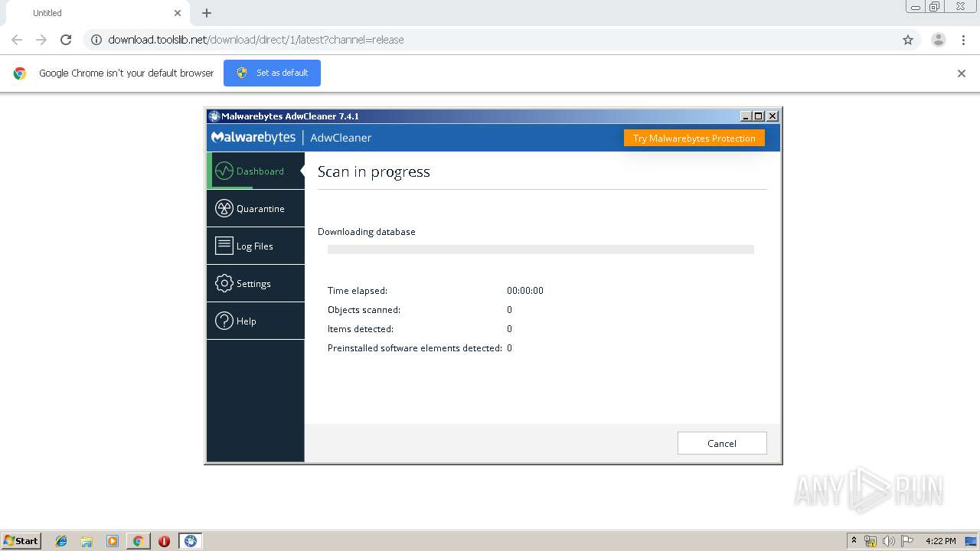
Task: Click the volume speaker tray icon
Action: tap(888, 541)
